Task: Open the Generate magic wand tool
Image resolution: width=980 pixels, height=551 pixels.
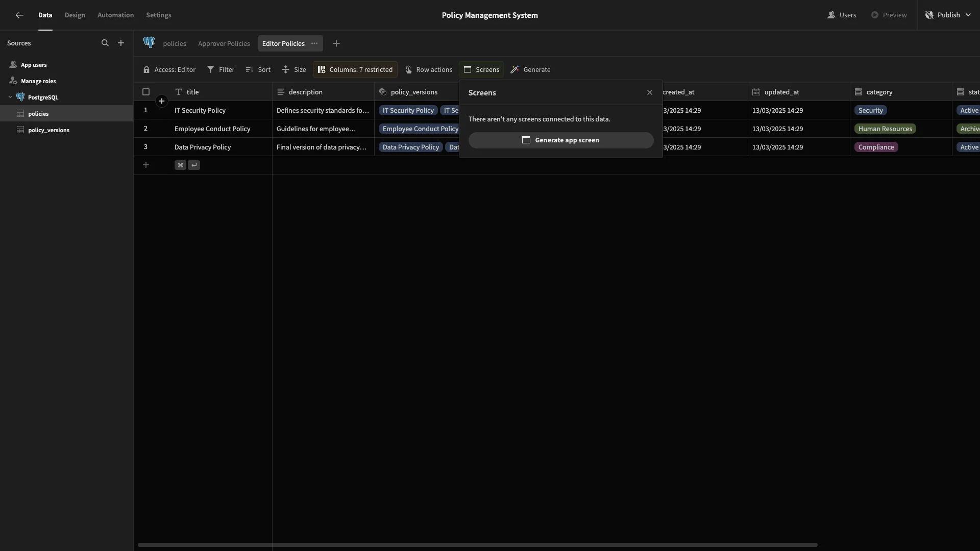Action: [530, 69]
